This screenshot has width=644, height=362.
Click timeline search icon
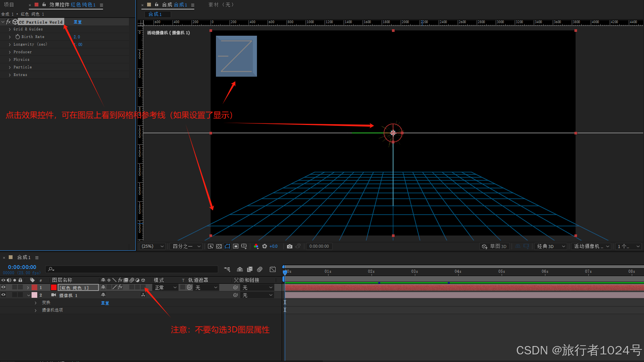pos(51,269)
